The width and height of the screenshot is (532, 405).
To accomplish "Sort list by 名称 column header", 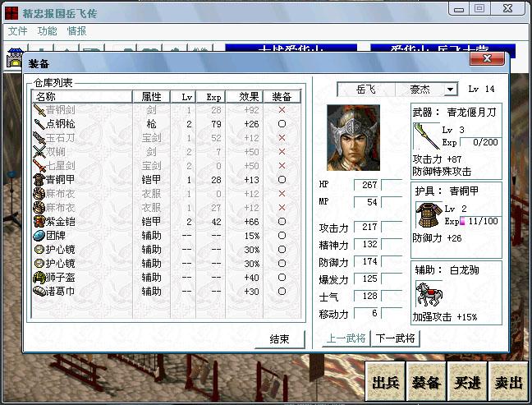I will click(x=82, y=97).
